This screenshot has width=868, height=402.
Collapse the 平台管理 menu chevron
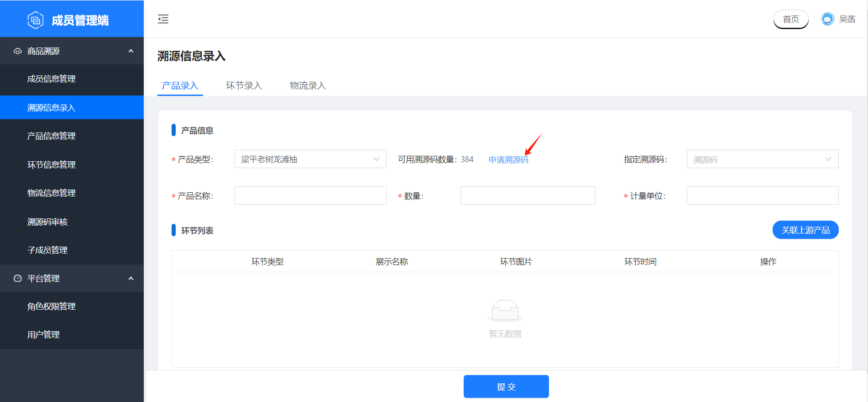131,278
